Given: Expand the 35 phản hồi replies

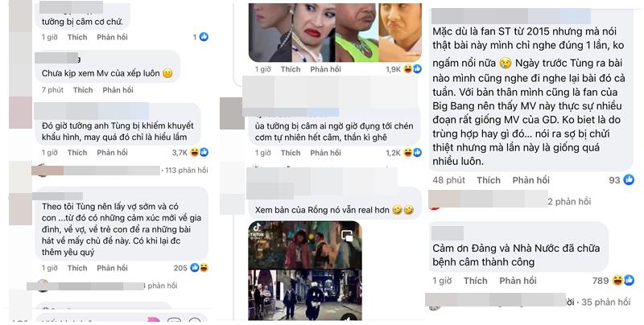Looking at the screenshot, I should pos(606,302).
